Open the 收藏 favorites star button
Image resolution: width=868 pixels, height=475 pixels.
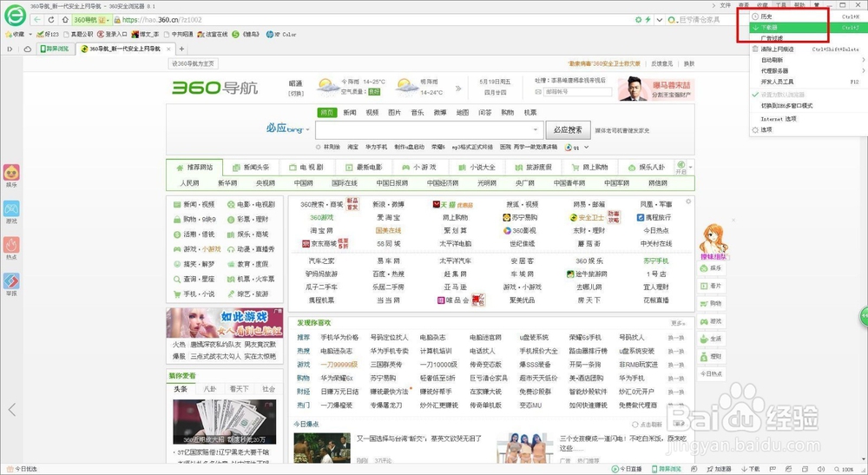point(15,35)
